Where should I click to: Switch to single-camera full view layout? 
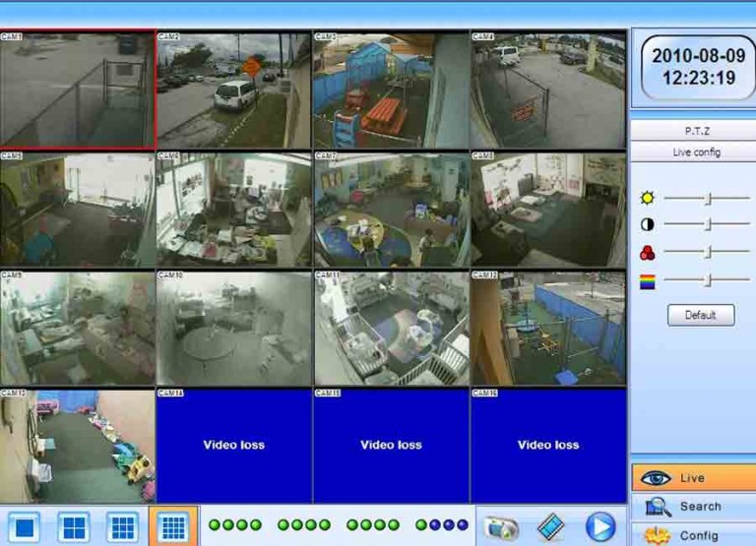pos(24,526)
